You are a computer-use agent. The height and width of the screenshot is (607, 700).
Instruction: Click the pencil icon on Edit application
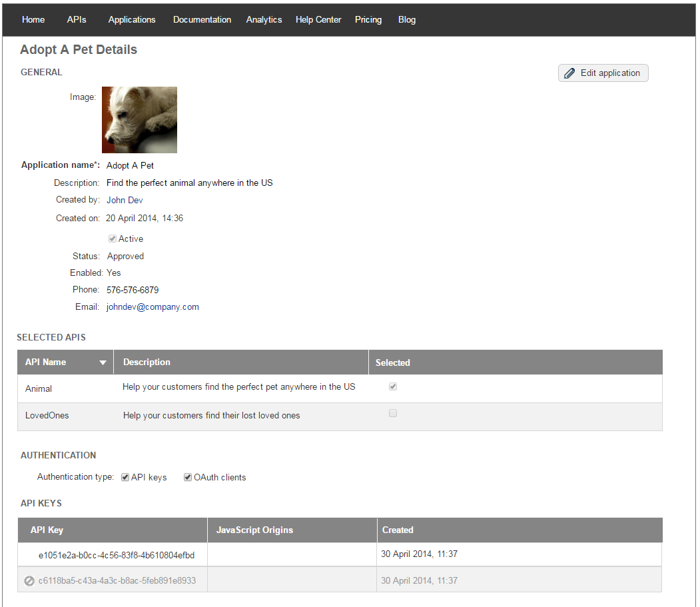click(x=569, y=73)
